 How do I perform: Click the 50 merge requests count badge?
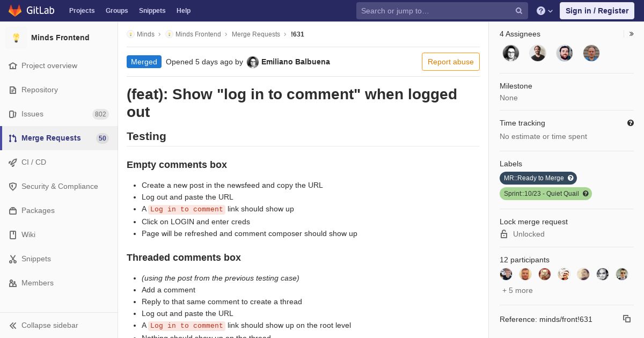pyautogui.click(x=103, y=138)
